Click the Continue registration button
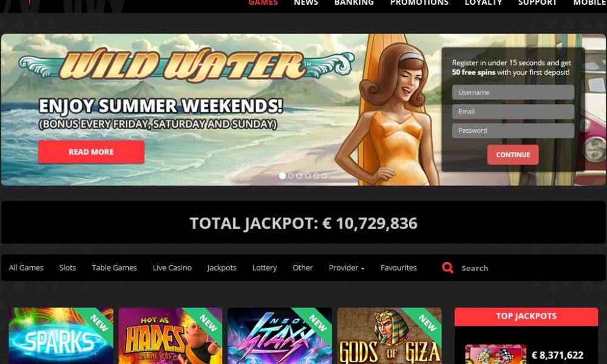Image resolution: width=607 pixels, height=364 pixels. 513,155
